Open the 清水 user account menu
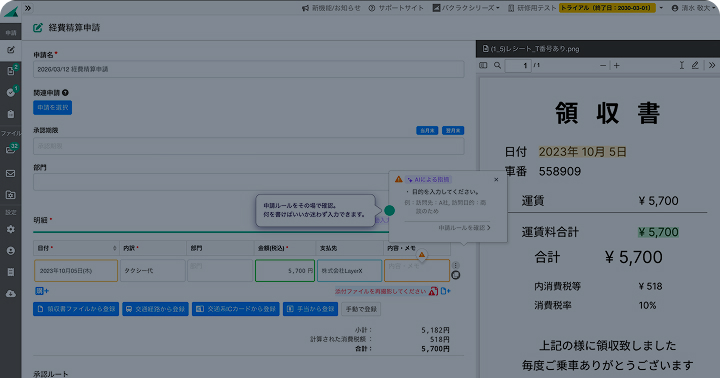720x378 pixels. point(694,8)
